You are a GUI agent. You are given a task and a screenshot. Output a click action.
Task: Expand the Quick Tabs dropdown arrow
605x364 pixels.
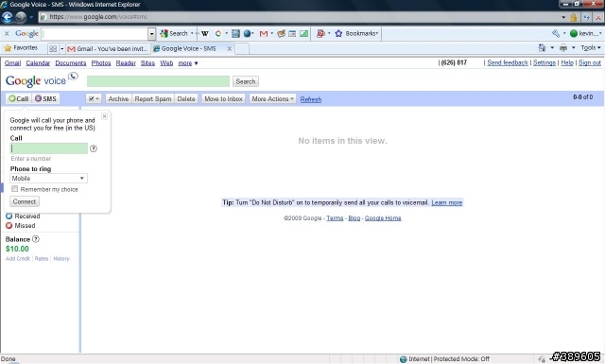click(x=61, y=48)
